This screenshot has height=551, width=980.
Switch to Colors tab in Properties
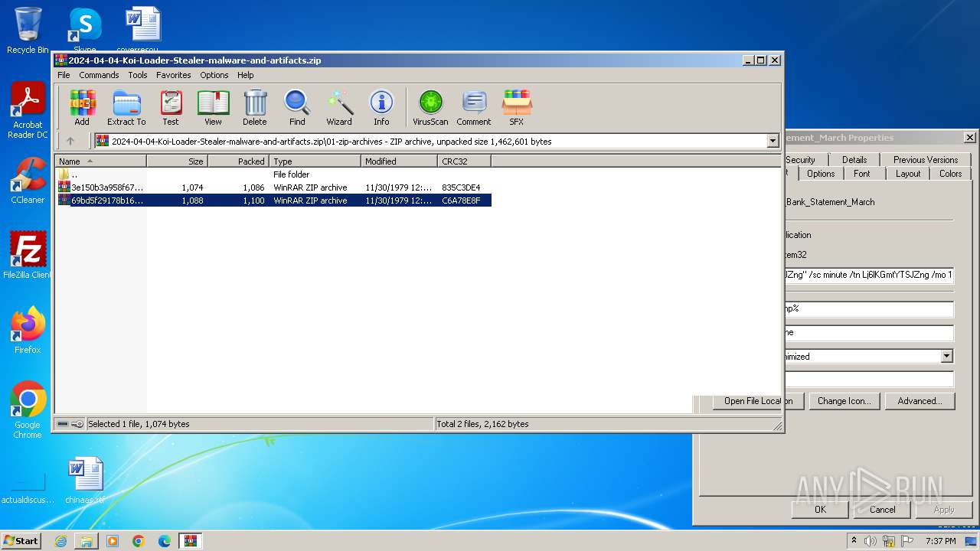(951, 174)
